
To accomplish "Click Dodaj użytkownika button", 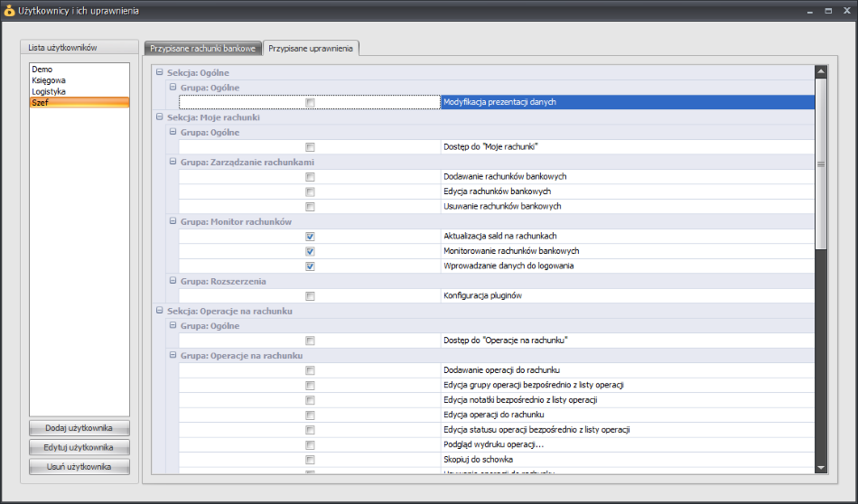I will point(79,428).
